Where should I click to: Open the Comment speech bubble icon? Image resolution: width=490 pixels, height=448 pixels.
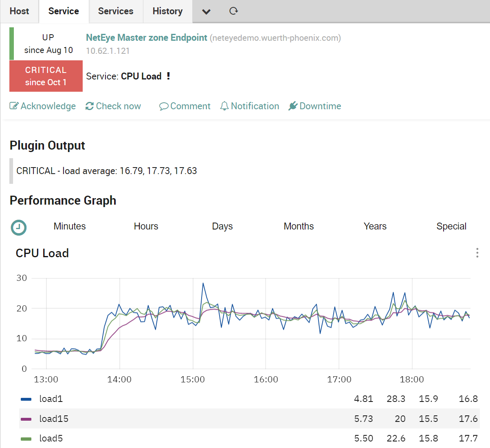(163, 106)
